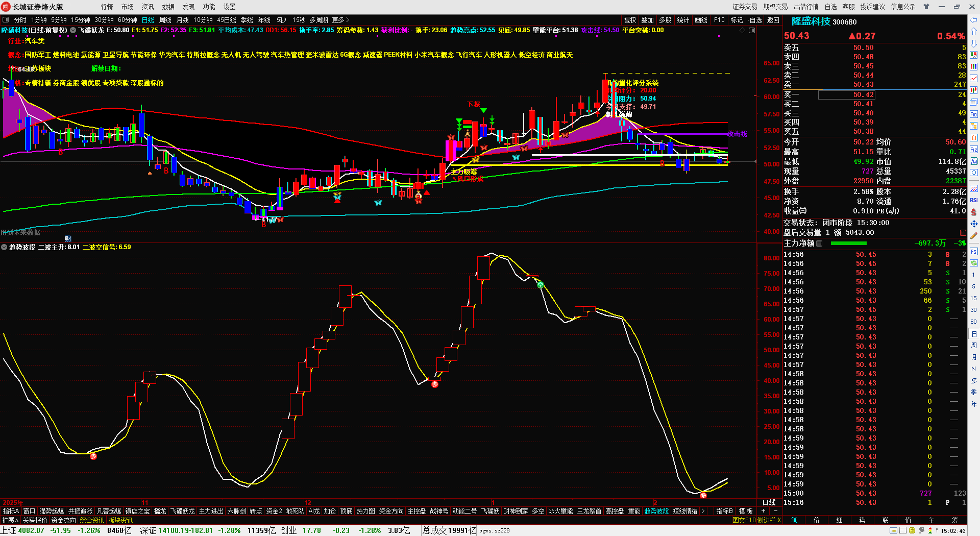Open the 设置 menu
The width and height of the screenshot is (980, 536).
(x=230, y=7)
